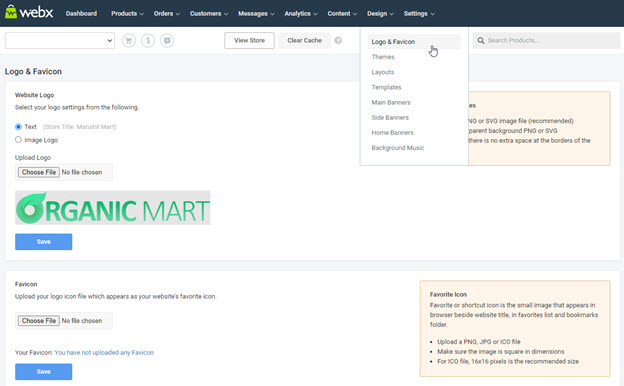Click the Clear Cache button
The height and width of the screenshot is (386, 624).
(304, 41)
